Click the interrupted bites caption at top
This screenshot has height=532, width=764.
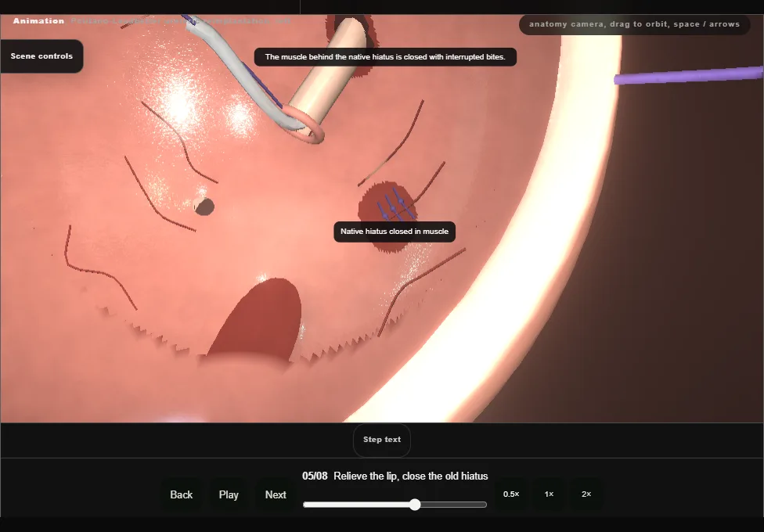tap(385, 57)
